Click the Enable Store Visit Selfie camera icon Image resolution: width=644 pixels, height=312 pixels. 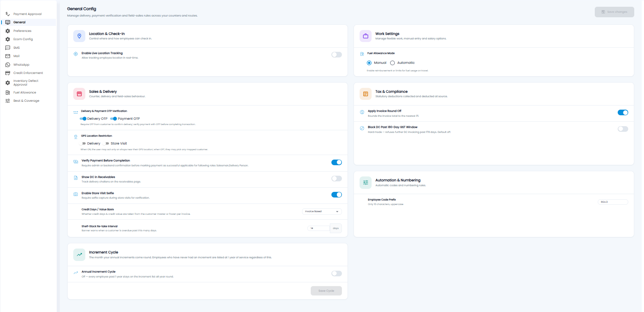click(x=76, y=194)
